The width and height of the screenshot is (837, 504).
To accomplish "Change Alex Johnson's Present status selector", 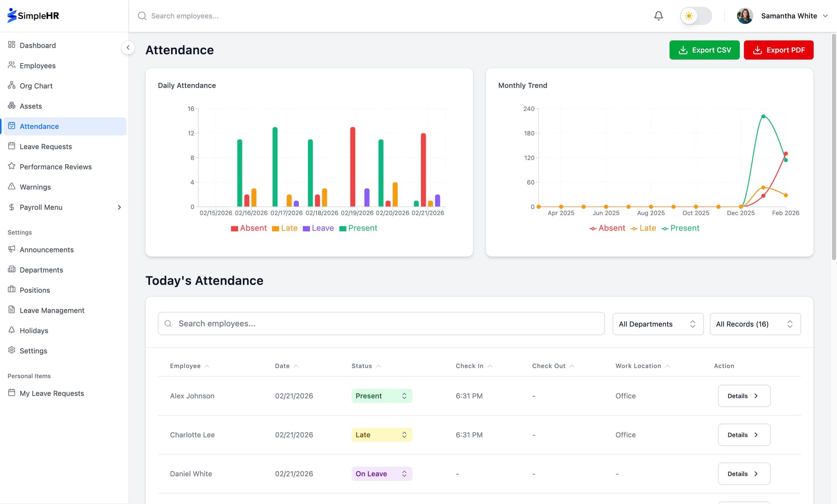I will [x=381, y=396].
